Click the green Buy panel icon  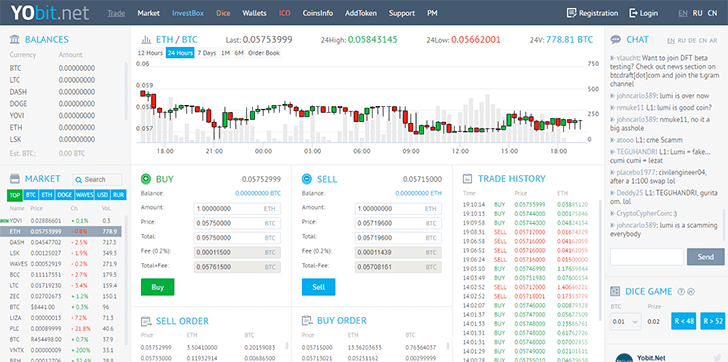146,179
